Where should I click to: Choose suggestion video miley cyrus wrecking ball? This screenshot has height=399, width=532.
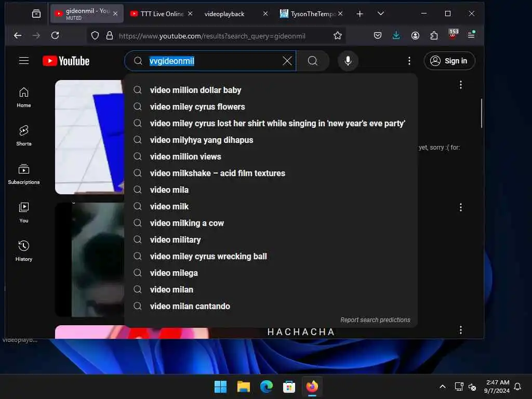[x=271, y=256]
